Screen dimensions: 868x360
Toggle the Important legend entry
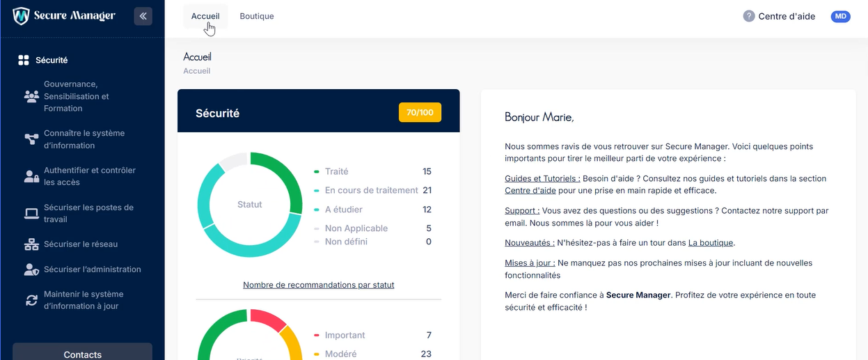pos(340,335)
